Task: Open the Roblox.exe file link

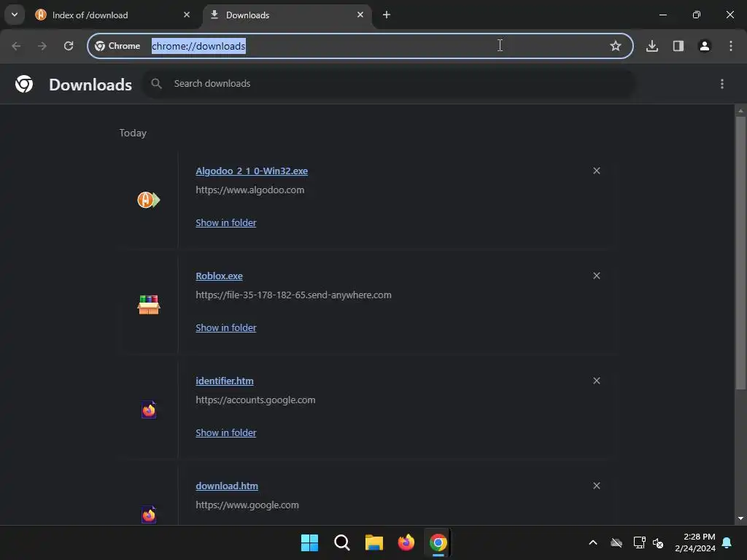Action: click(219, 276)
